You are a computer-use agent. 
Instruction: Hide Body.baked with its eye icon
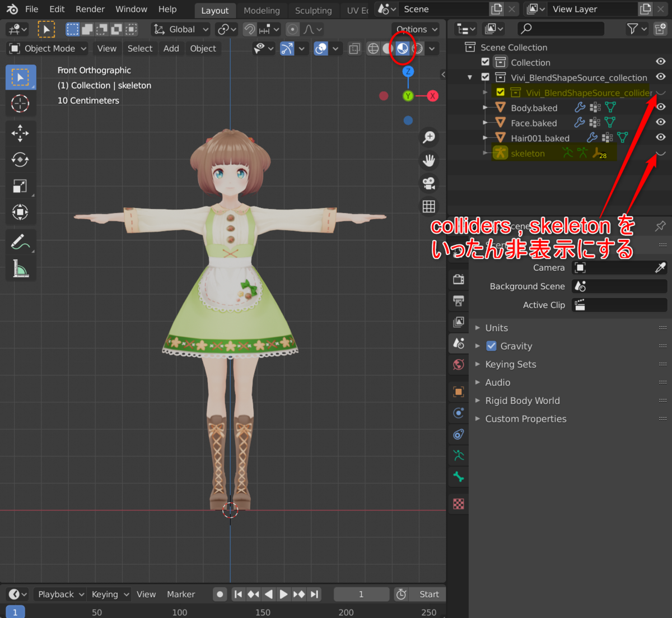[x=661, y=107]
